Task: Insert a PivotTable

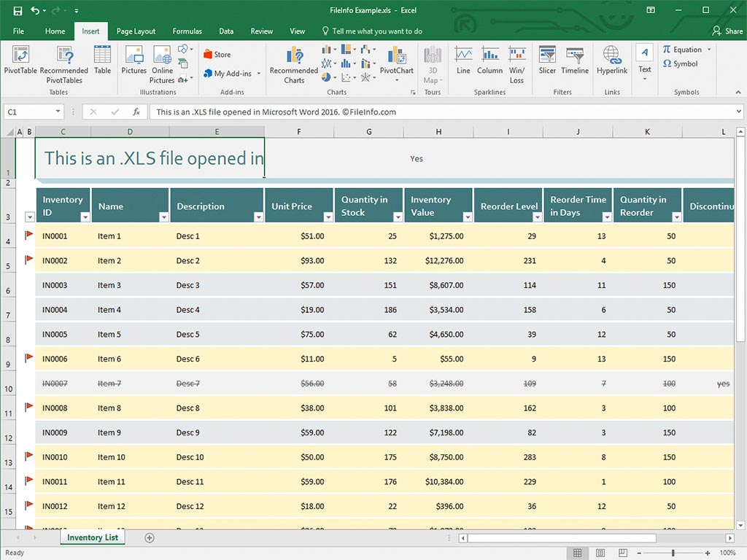Action: point(20,63)
